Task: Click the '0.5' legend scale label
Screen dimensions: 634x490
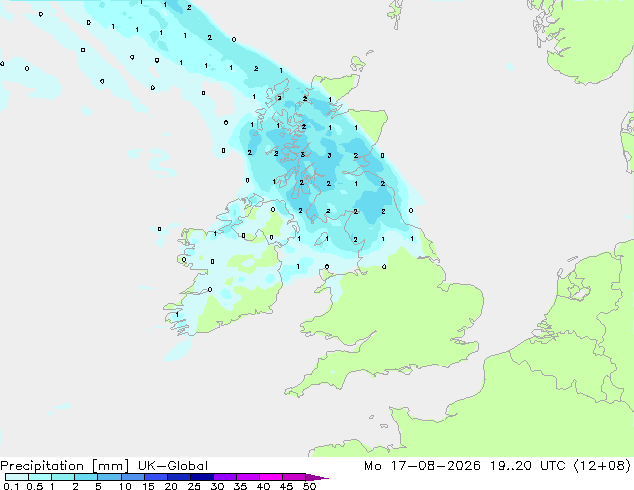Action: point(34,486)
